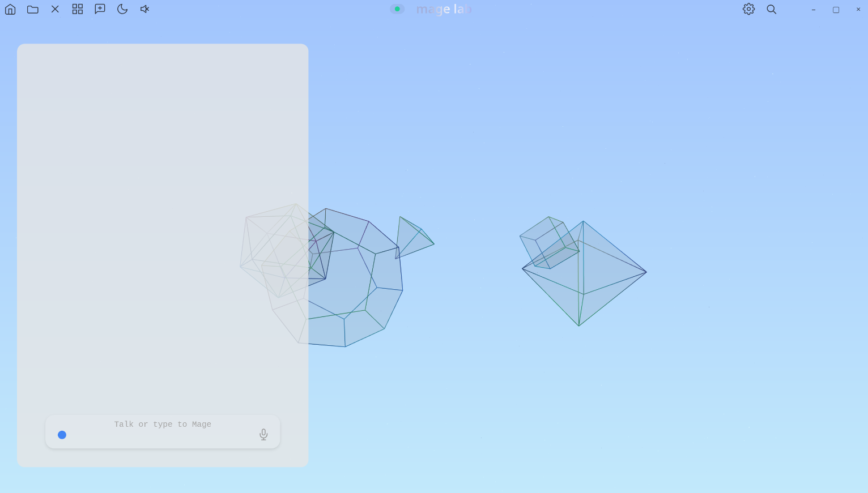Open the Home icon in toolbar
Viewport: 868px width, 493px height.
click(10, 9)
